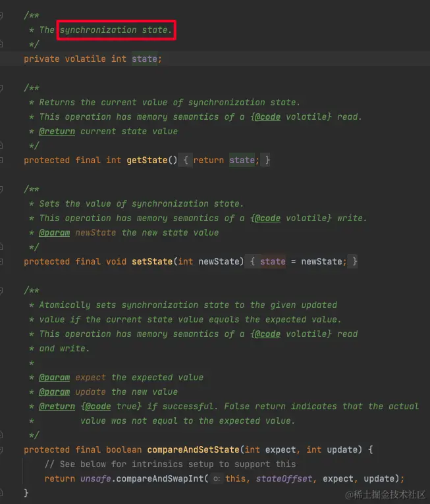This screenshot has width=430, height=504.
Task: Click 'expect' parameter in compareAndSetState signature
Action: tap(281, 449)
